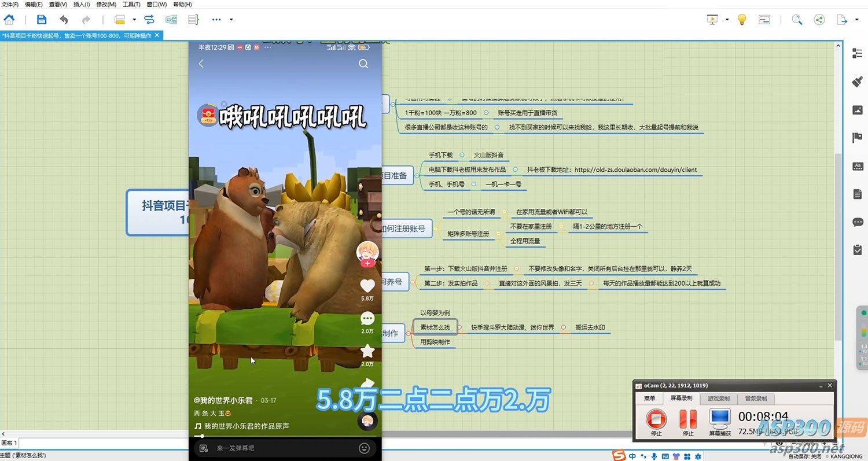Pause recording with oCam's pause-bars button
The width and height of the screenshot is (868, 461).
click(x=688, y=418)
